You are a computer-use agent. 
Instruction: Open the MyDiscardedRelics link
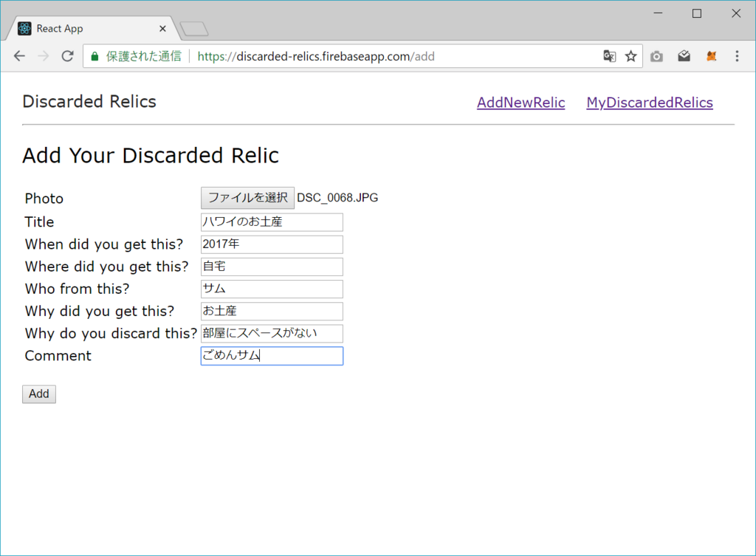click(650, 102)
